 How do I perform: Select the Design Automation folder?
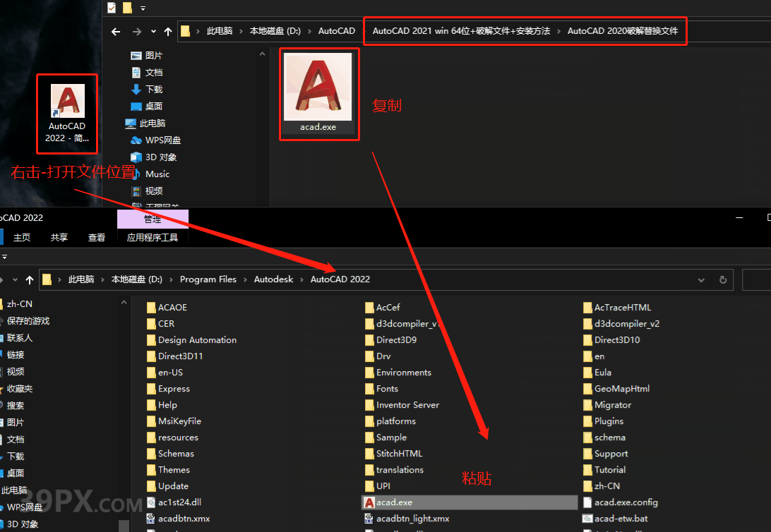192,340
